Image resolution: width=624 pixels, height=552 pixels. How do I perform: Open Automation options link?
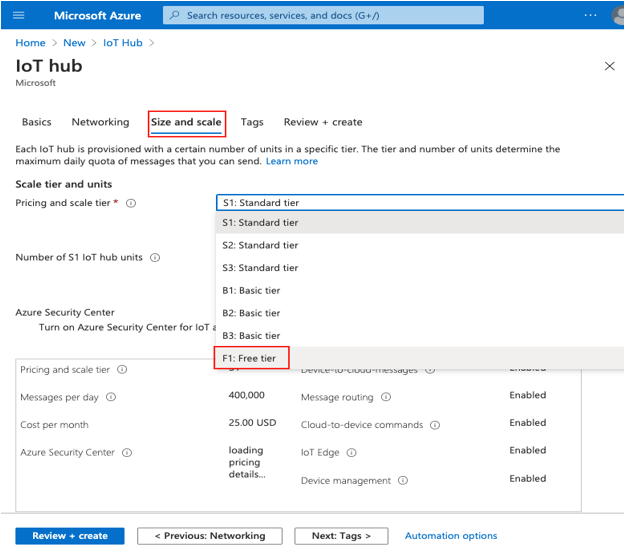(451, 536)
